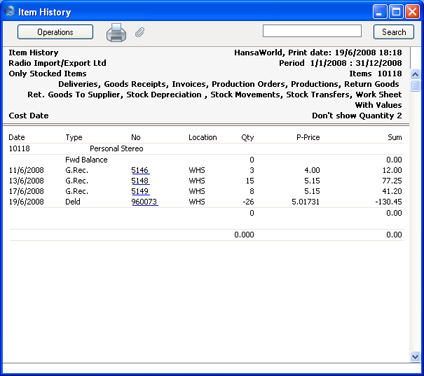This screenshot has width=424, height=376.
Task: Click the printer icon
Action: [116, 32]
